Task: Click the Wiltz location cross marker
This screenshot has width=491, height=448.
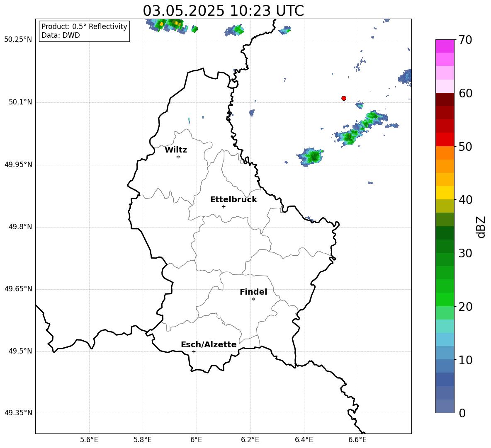Action: (x=178, y=157)
